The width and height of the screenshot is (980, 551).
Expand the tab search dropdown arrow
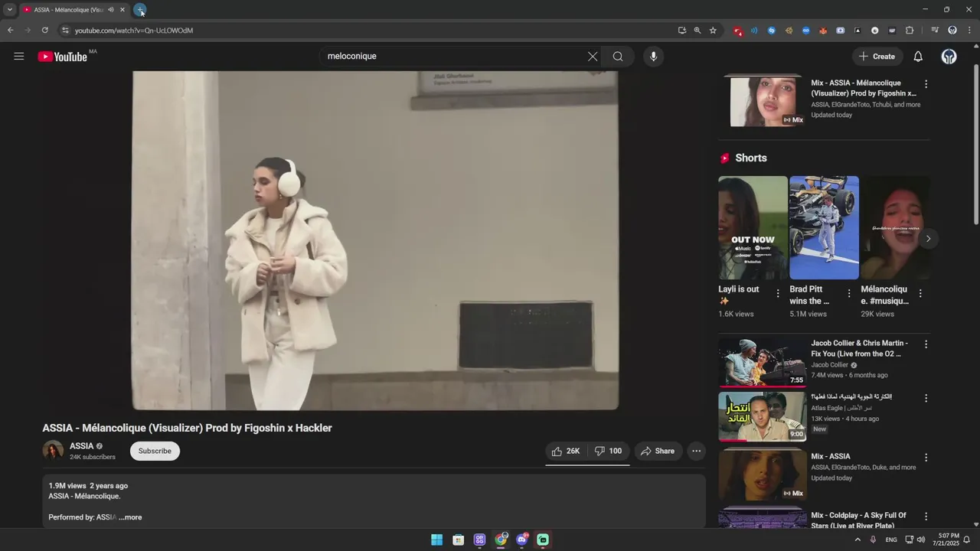9,10
